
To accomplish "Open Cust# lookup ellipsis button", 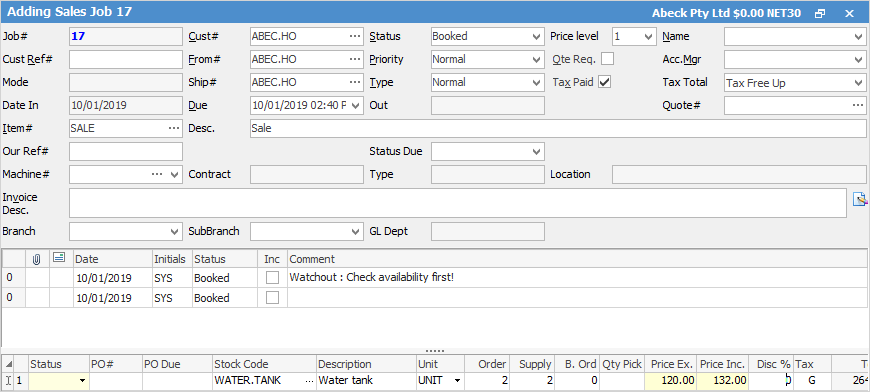I will click(355, 36).
